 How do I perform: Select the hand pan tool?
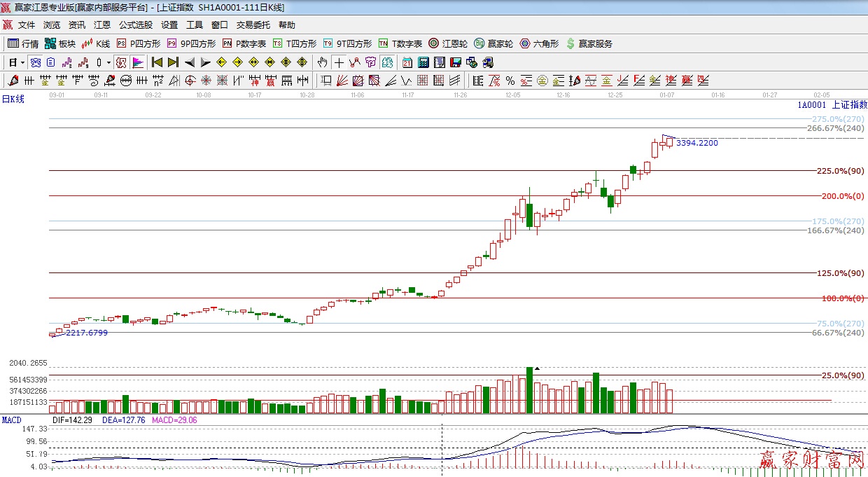(x=323, y=62)
